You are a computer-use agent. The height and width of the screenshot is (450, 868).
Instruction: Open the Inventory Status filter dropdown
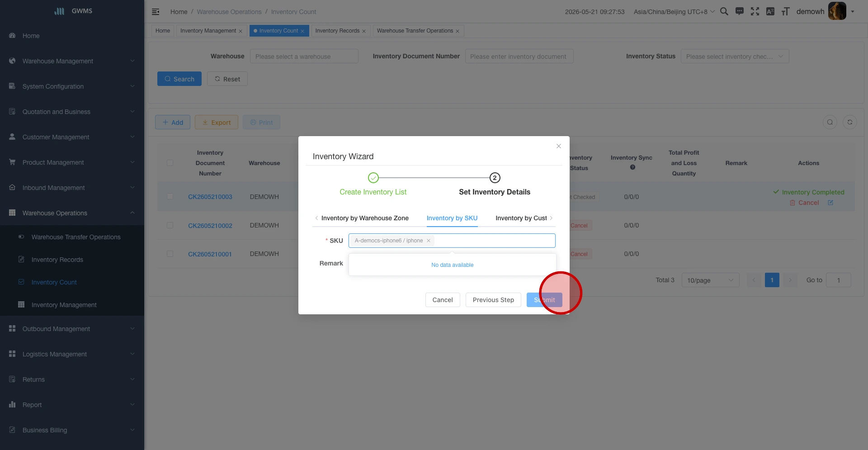click(x=735, y=57)
